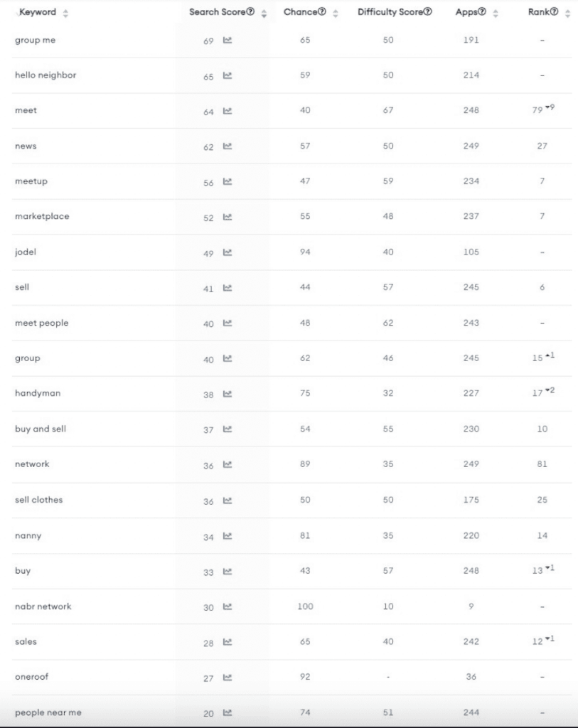Open trend chart for "nabr network"
This screenshot has width=578, height=728.
click(x=228, y=606)
